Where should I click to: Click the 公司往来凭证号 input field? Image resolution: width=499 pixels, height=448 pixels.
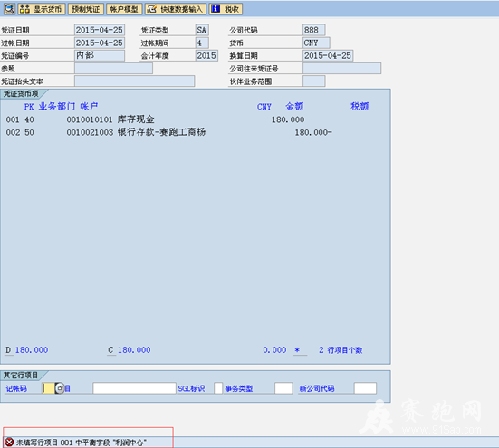tap(341, 69)
